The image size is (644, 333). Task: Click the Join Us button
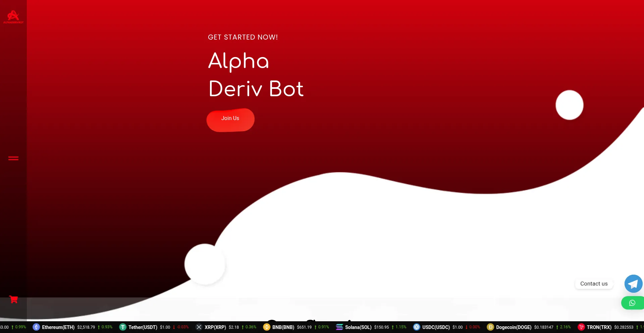[x=230, y=120]
